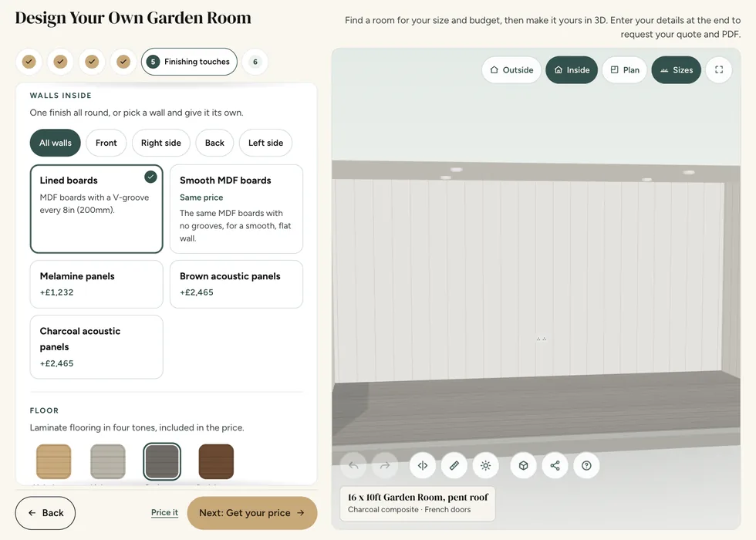Switch to Inside view
756x540 pixels.
click(572, 70)
